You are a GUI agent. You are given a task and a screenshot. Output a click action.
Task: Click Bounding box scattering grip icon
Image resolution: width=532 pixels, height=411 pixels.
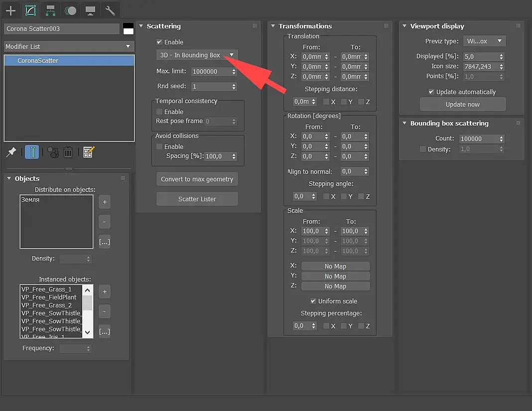pyautogui.click(x=518, y=123)
